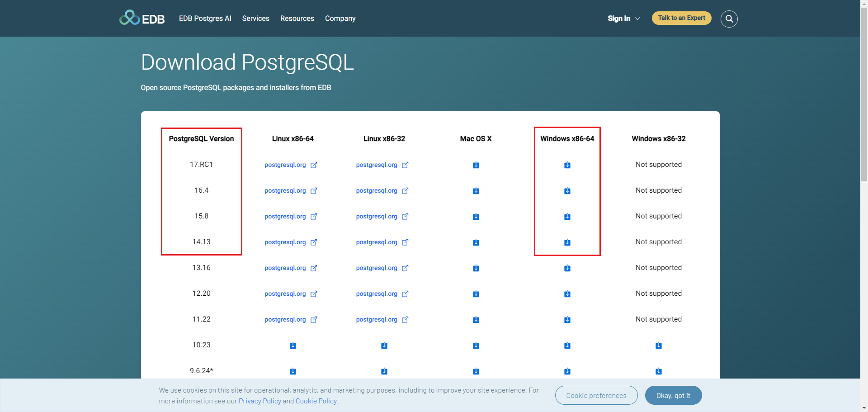Open postgresql.org link for 14.13 Linux x86-64
This screenshot has width=868, height=412.
click(291, 242)
